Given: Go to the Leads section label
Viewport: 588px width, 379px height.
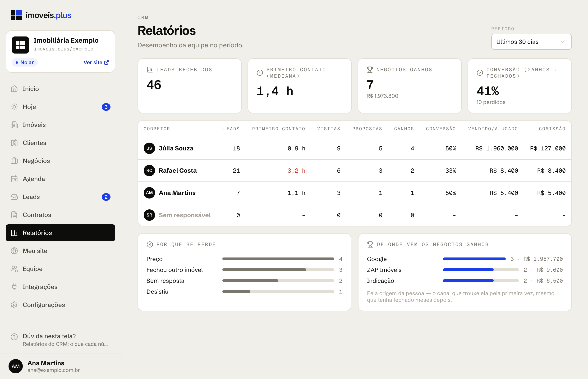Looking at the screenshot, I should click(31, 197).
